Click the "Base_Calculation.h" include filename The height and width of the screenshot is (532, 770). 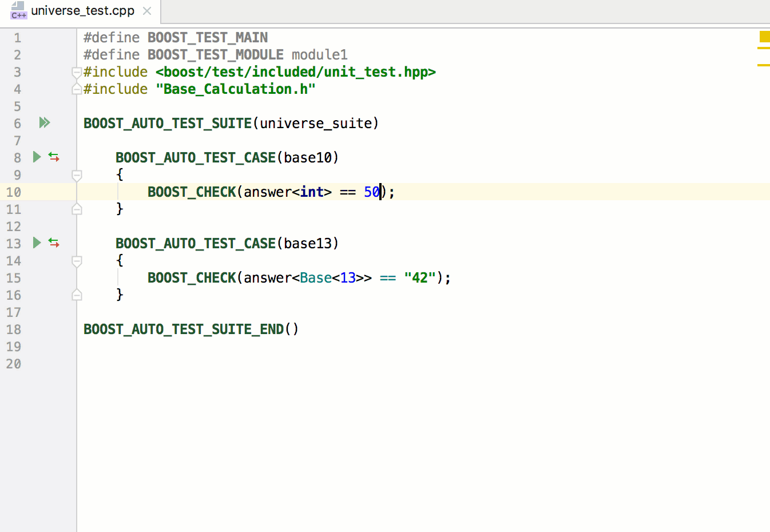(x=235, y=89)
